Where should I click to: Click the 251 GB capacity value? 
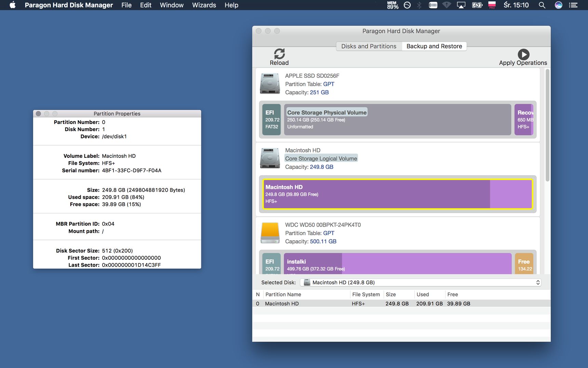(319, 92)
